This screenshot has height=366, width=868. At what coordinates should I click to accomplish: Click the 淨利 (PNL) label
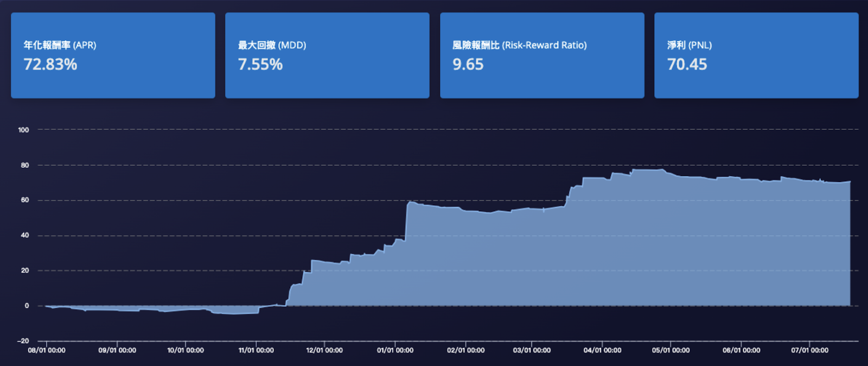(690, 45)
